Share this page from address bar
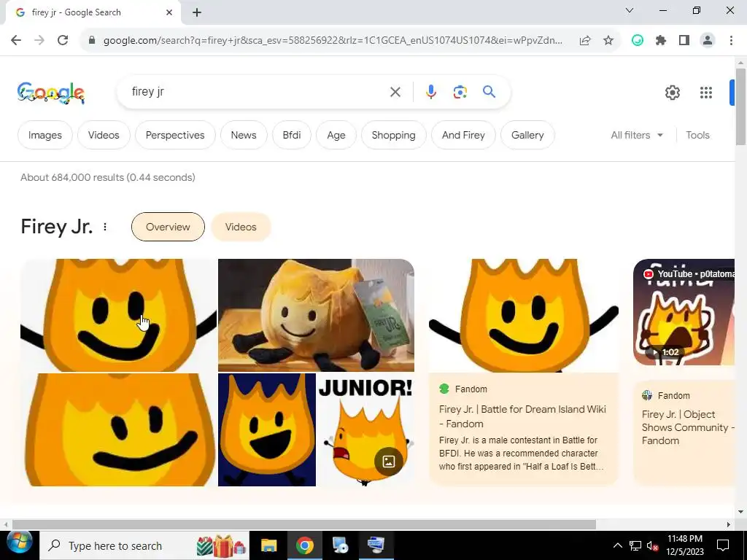Image resolution: width=747 pixels, height=560 pixels. coord(585,41)
